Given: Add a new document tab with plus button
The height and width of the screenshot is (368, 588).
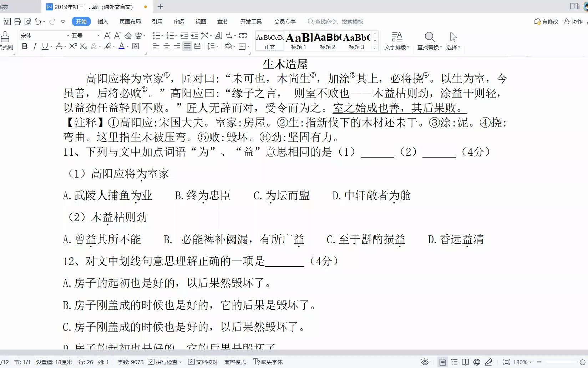Looking at the screenshot, I should (x=160, y=6).
